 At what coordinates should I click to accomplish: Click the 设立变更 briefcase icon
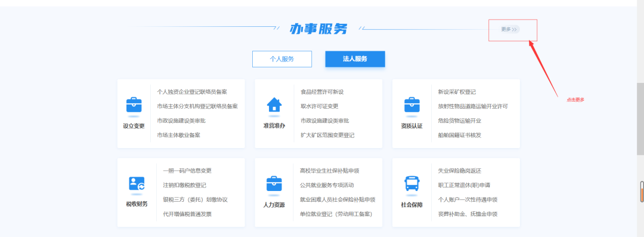point(134,105)
